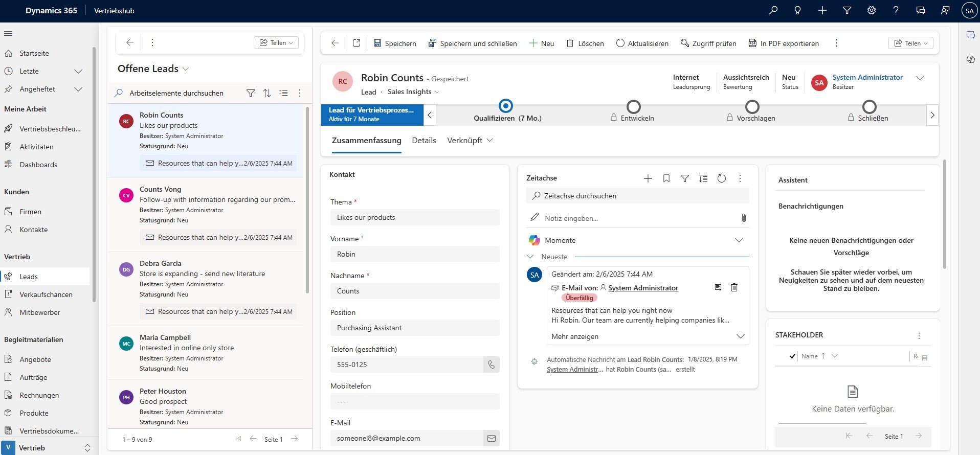The height and width of the screenshot is (455, 980).
Task: Switch to the Details tab
Action: click(424, 141)
